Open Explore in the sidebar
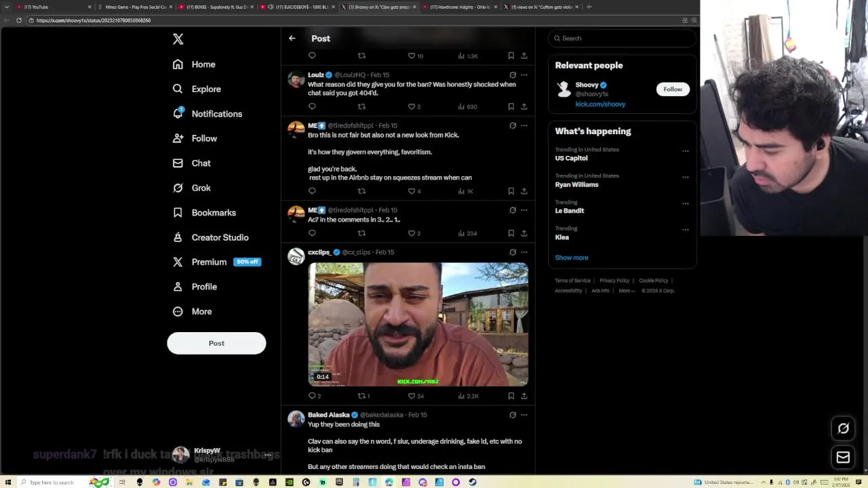Image resolution: width=868 pixels, height=488 pixels. pos(197,89)
